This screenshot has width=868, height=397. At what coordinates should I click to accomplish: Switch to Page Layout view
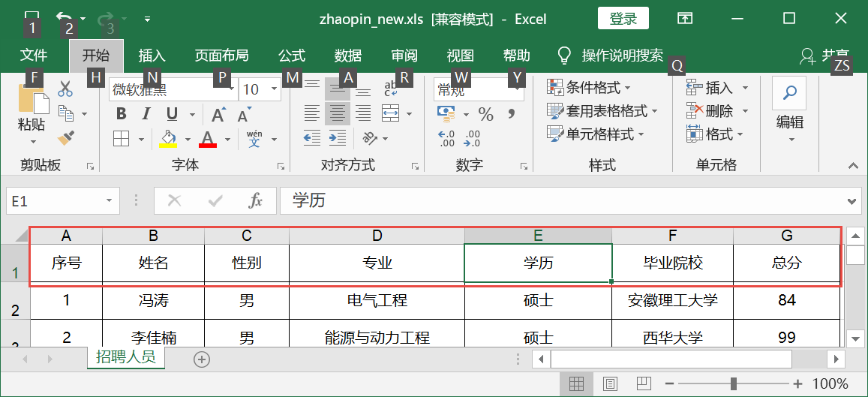click(611, 384)
